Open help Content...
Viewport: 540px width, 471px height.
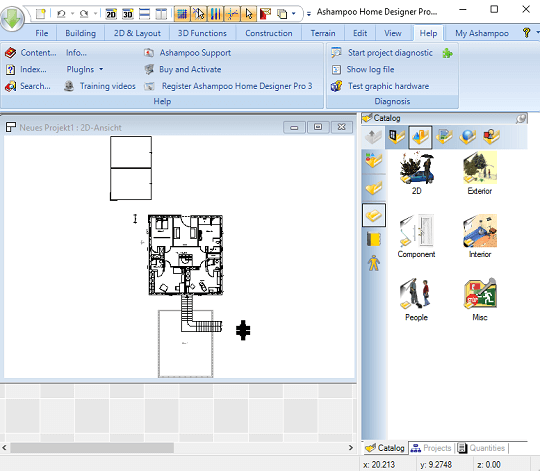click(x=31, y=53)
